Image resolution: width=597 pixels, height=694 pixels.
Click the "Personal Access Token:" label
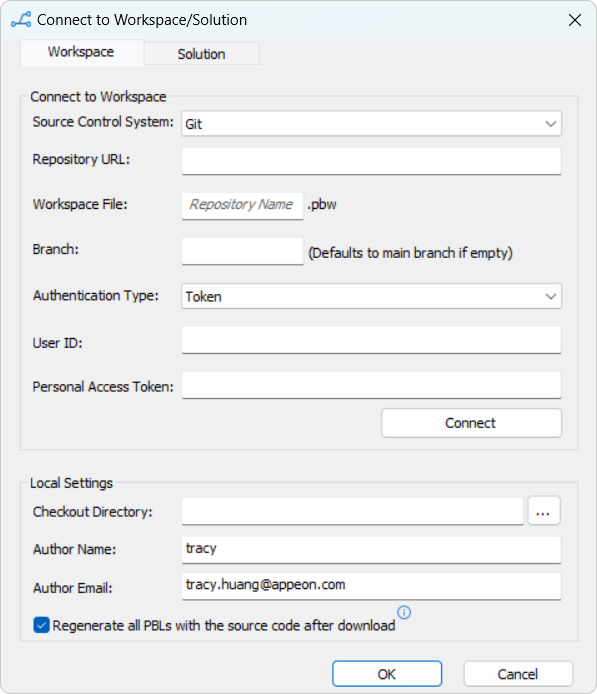coord(103,387)
